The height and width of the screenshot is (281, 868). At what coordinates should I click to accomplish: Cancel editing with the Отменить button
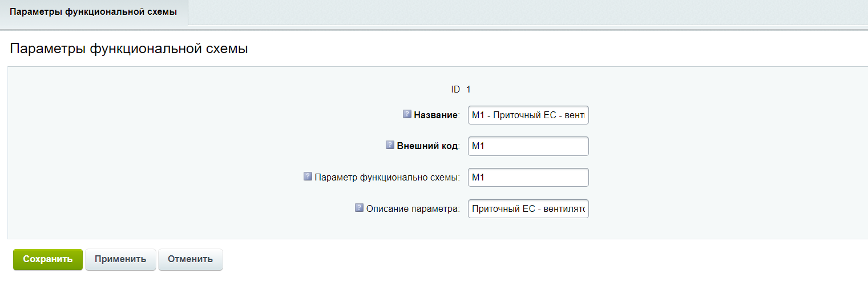click(190, 259)
